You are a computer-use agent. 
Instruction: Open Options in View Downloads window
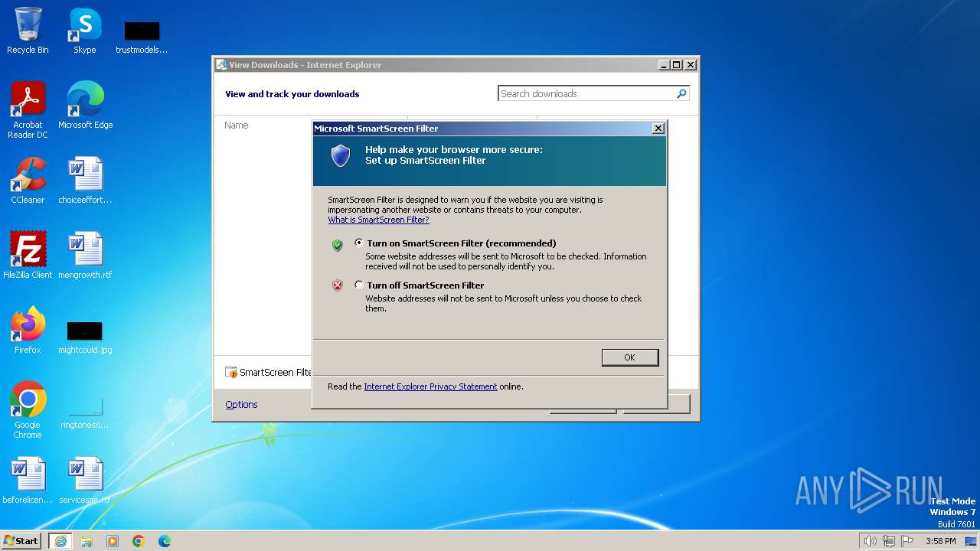click(241, 404)
